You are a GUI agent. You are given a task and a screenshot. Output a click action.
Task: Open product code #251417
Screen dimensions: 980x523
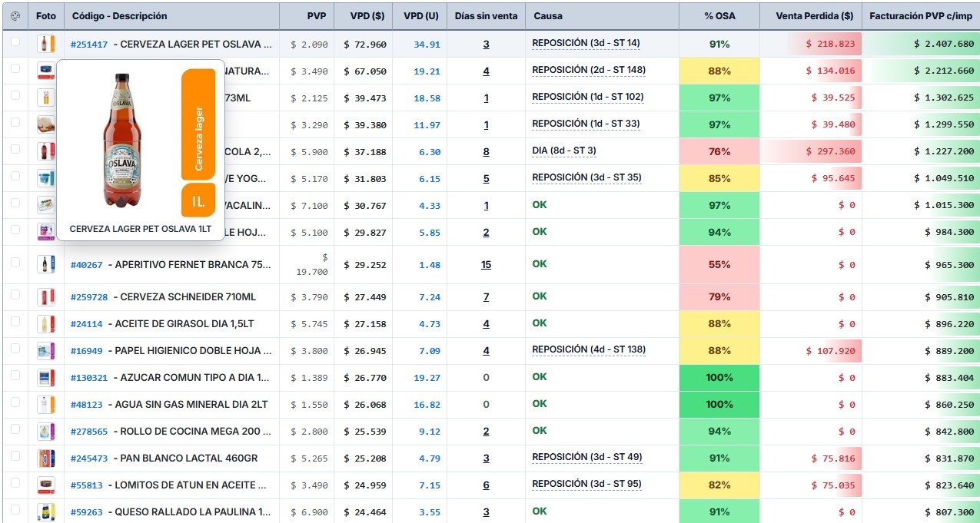click(x=89, y=45)
